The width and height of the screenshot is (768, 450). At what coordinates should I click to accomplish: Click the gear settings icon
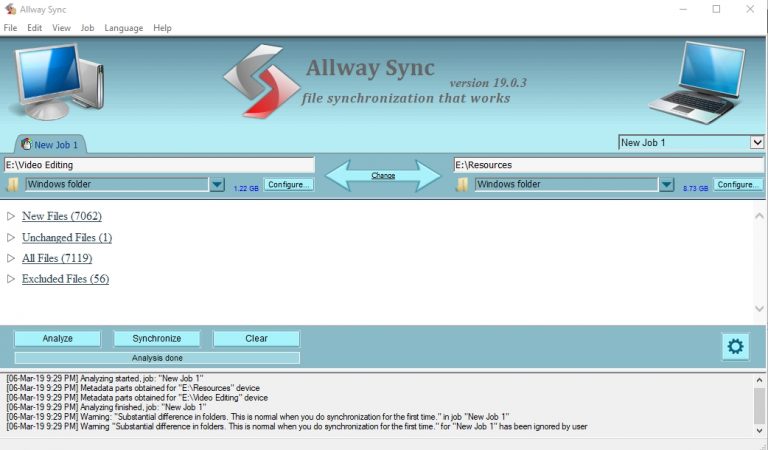(x=735, y=347)
